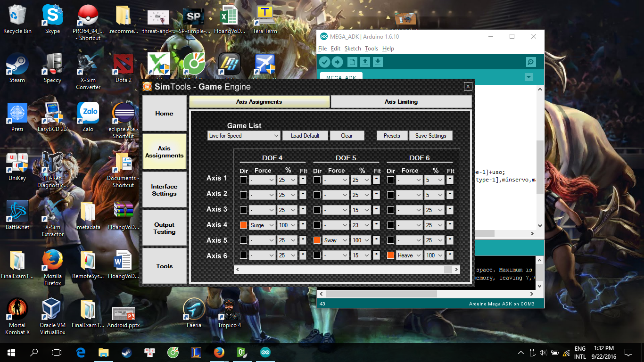Select the Tera Term desktop icon
644x362 pixels.
click(x=265, y=20)
